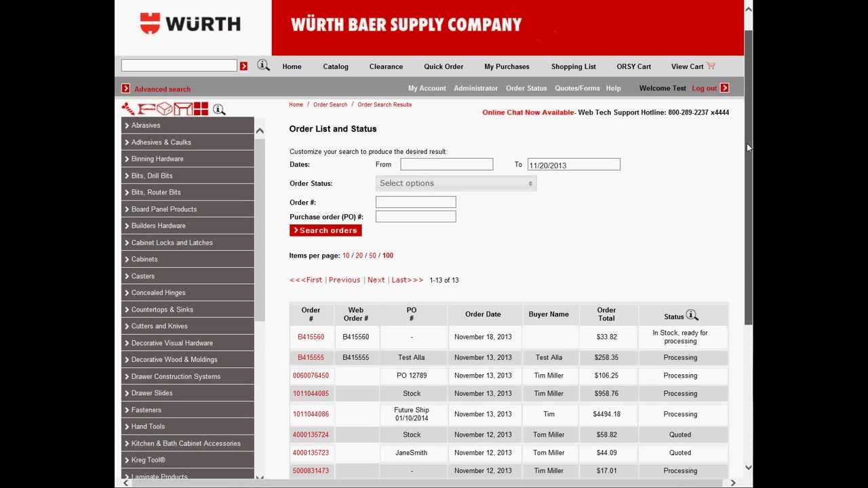Click the Log out arrow icon
The width and height of the screenshot is (868, 488).
pos(725,88)
